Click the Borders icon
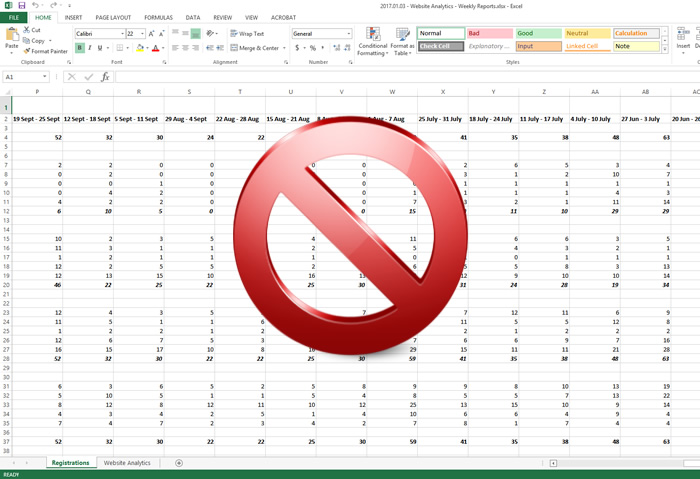Image resolution: width=700 pixels, height=479 pixels. 120,48
